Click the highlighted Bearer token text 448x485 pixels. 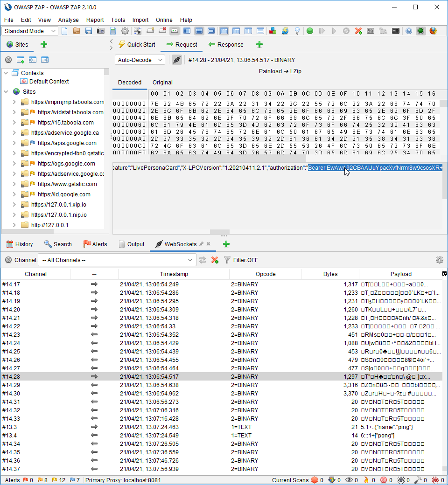(375, 167)
